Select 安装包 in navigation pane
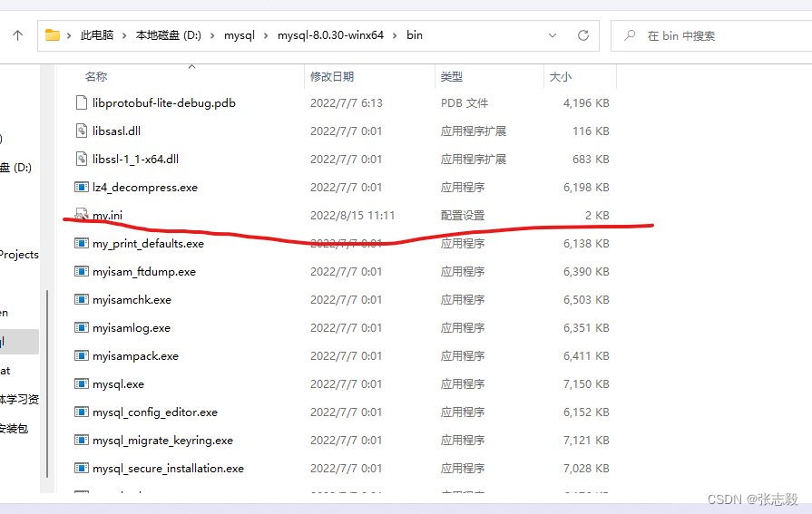This screenshot has width=812, height=514. click(14, 428)
